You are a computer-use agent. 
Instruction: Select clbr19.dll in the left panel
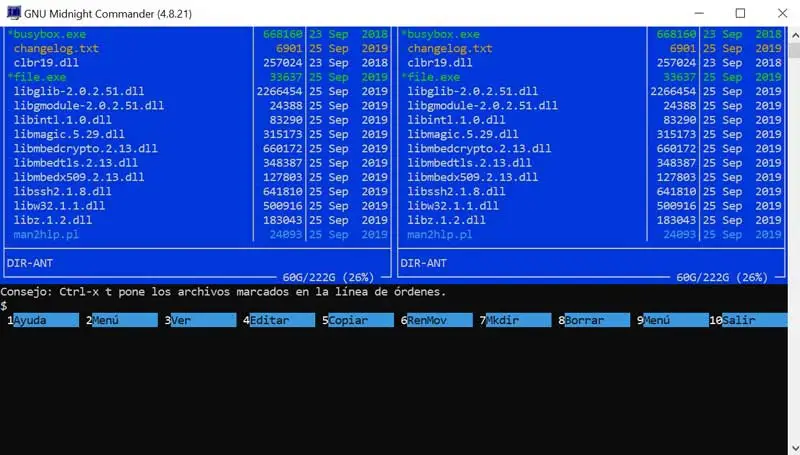point(46,63)
